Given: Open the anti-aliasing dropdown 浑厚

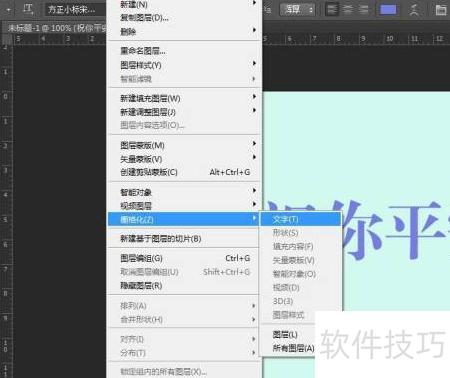Looking at the screenshot, I should pyautogui.click(x=297, y=9).
